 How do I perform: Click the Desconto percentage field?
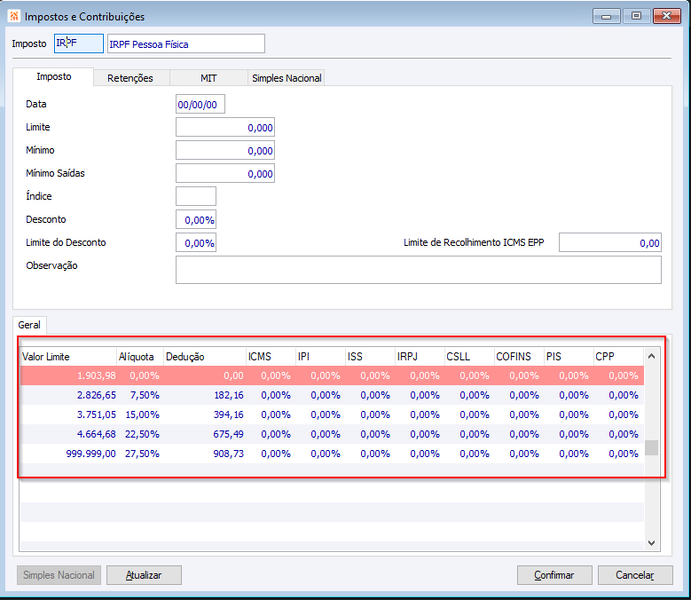pyautogui.click(x=196, y=219)
